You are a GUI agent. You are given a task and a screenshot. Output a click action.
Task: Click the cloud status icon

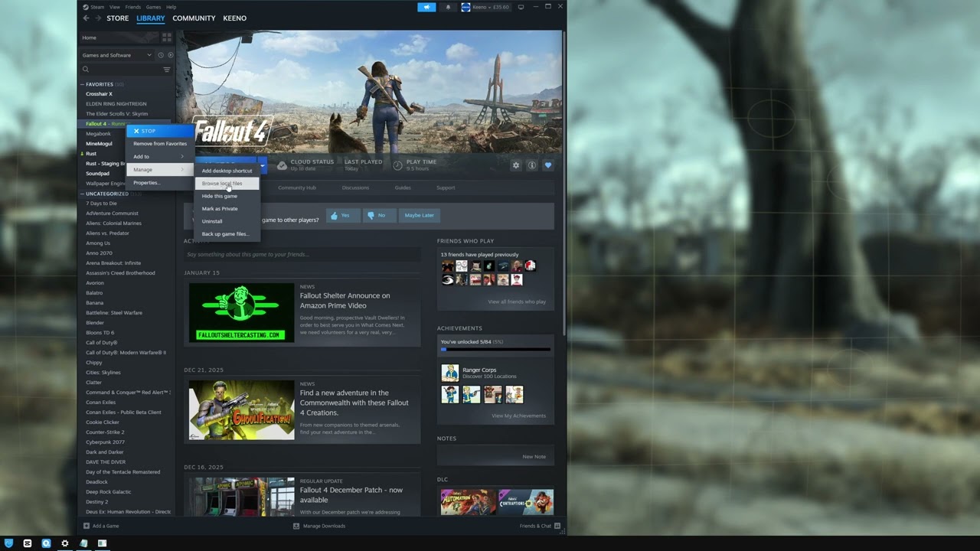coord(283,165)
